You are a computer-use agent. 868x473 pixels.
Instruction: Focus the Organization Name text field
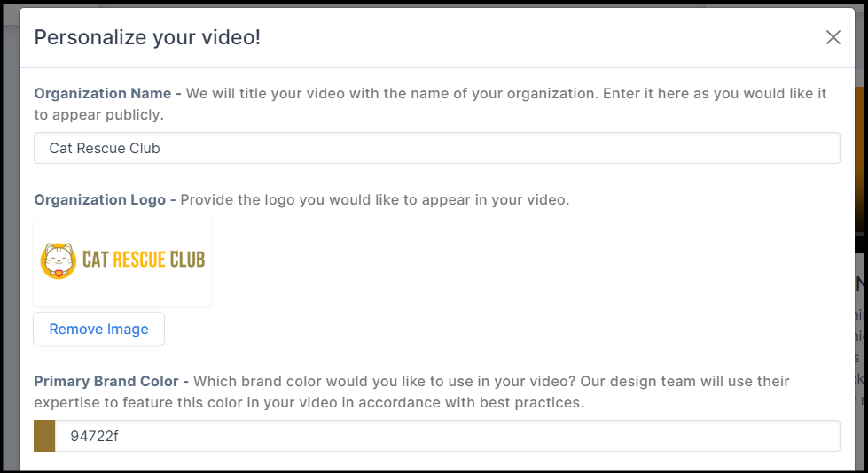pos(436,148)
